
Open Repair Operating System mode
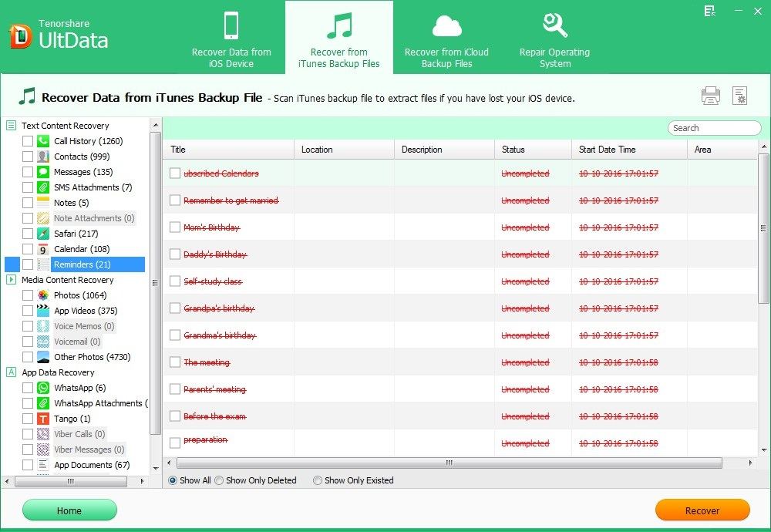coord(554,37)
